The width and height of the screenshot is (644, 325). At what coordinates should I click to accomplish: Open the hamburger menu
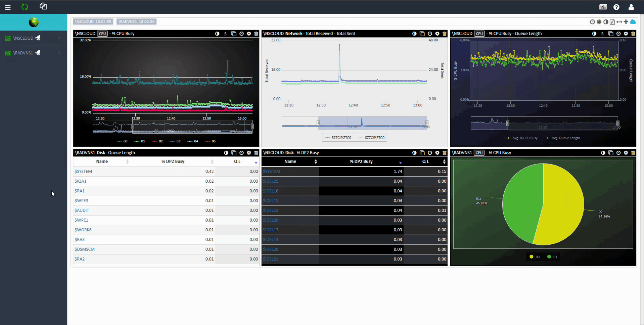coord(8,7)
